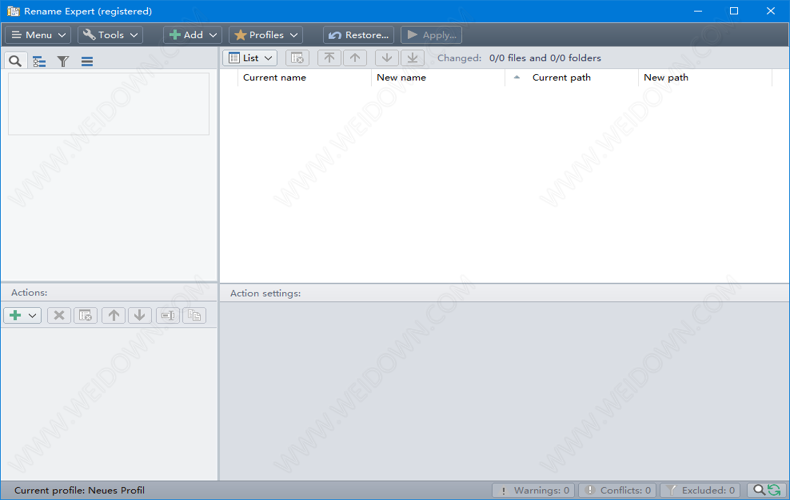Move the selected file down one position

pos(387,58)
